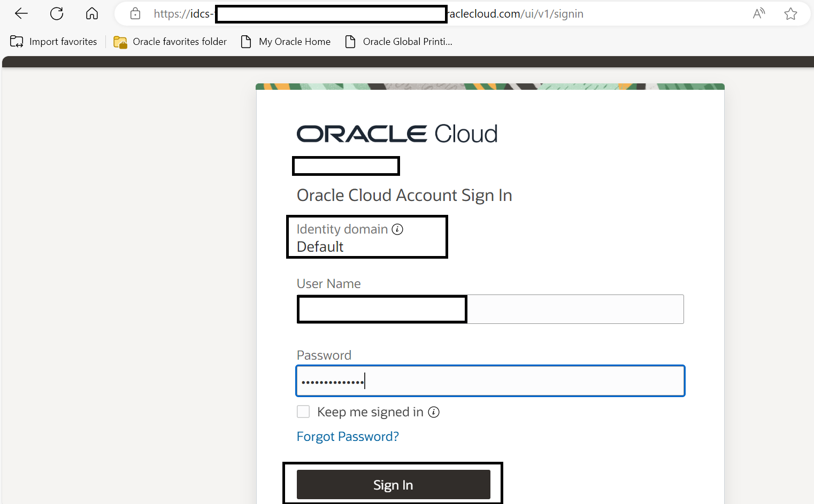Show Keep me signed in info icon
Image resolution: width=814 pixels, height=504 pixels.
[434, 412]
